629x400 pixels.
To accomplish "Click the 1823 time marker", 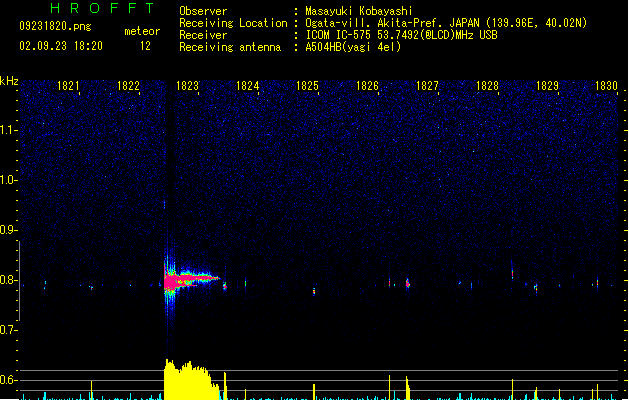I will [x=187, y=86].
